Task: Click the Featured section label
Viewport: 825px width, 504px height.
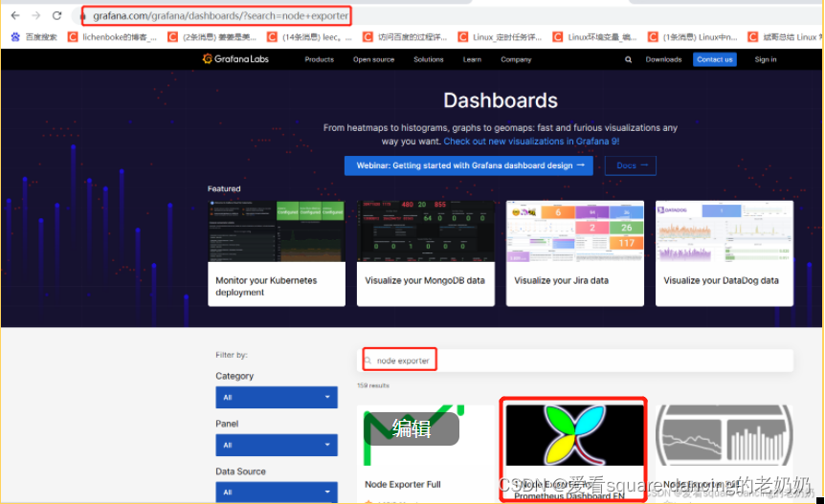Action: [224, 188]
